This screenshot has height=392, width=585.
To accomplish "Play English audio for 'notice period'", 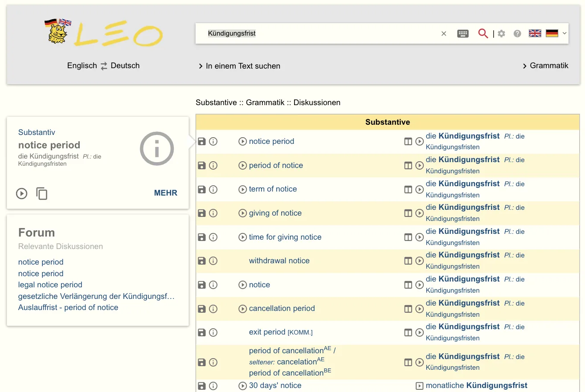I will [x=242, y=142].
